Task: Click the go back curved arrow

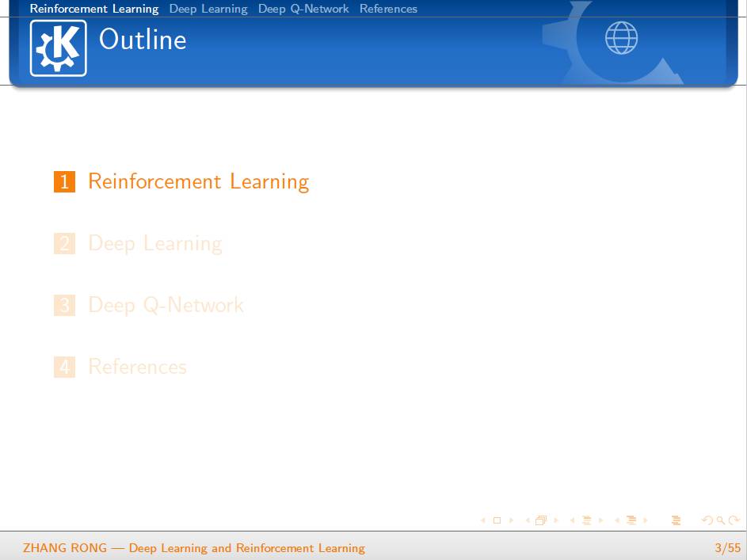Action: [x=707, y=520]
